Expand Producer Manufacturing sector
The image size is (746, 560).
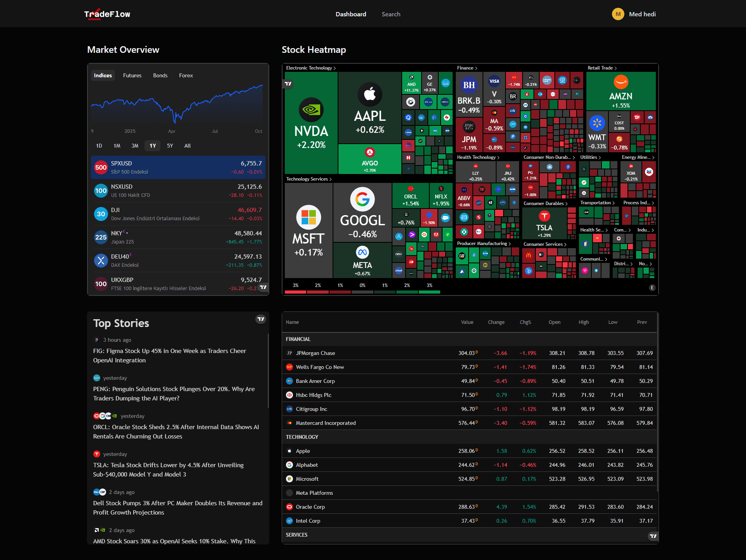click(484, 243)
